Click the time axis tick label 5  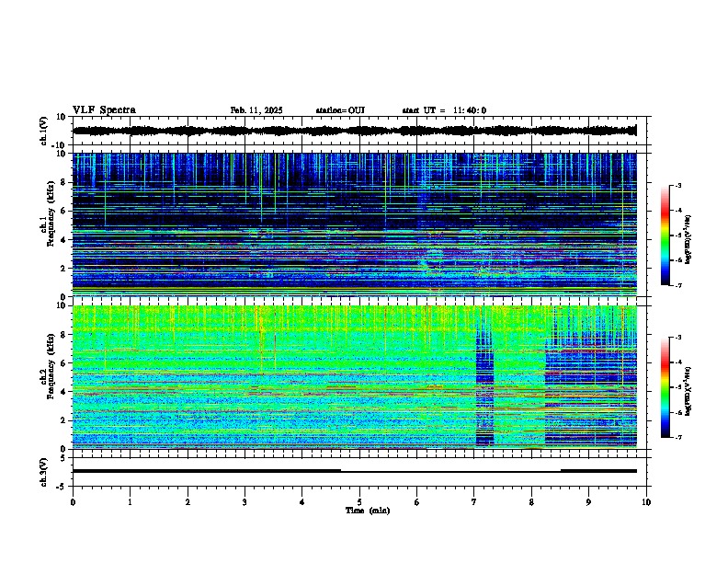click(359, 502)
